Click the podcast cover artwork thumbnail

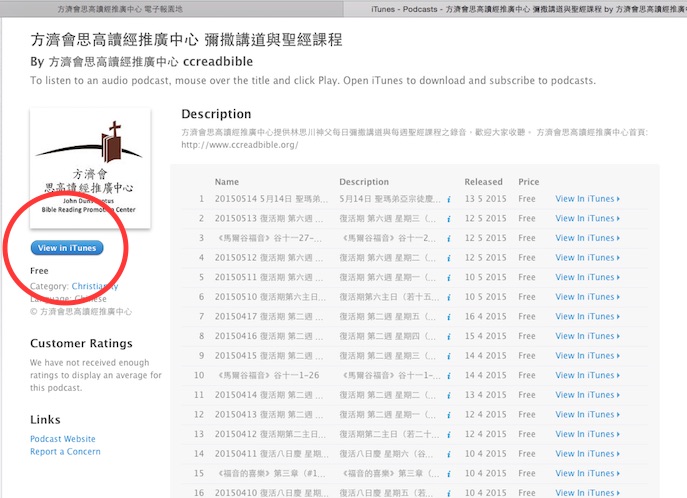click(90, 168)
